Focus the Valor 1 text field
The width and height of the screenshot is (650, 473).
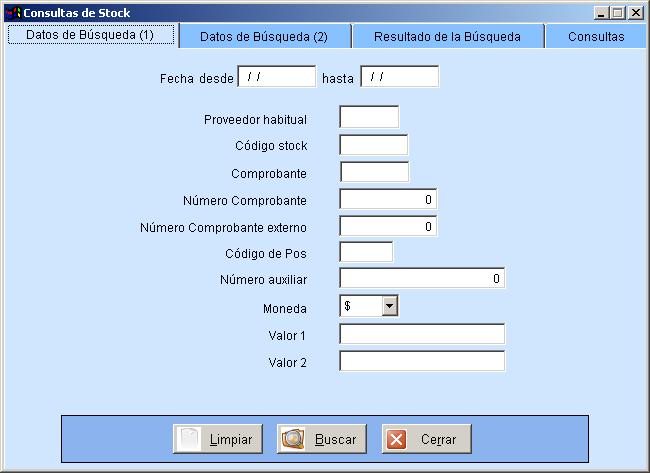[x=422, y=334]
